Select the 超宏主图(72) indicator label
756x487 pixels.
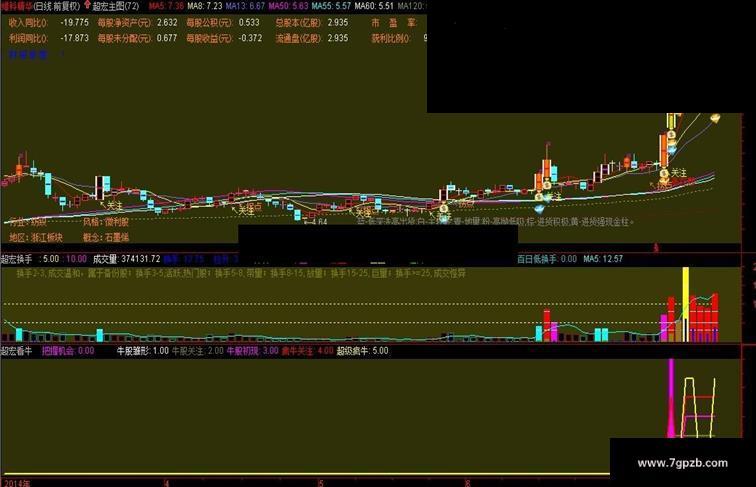coord(116,6)
